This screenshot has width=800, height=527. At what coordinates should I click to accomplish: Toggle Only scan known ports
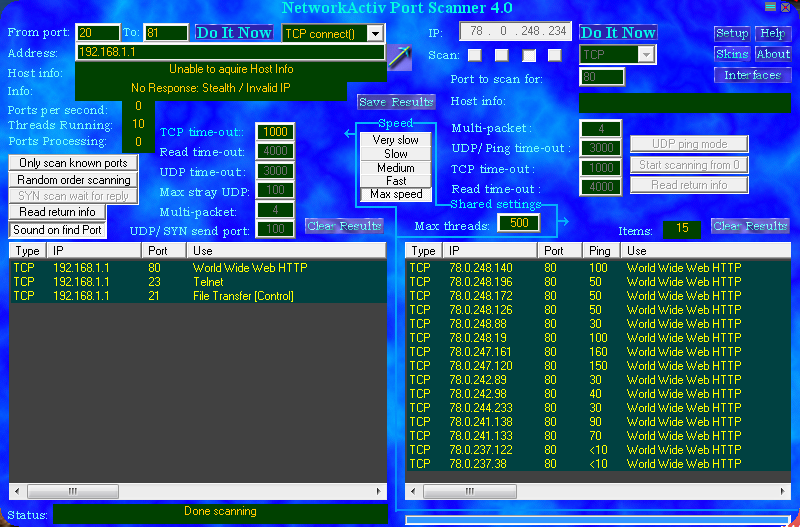pyautogui.click(x=73, y=163)
